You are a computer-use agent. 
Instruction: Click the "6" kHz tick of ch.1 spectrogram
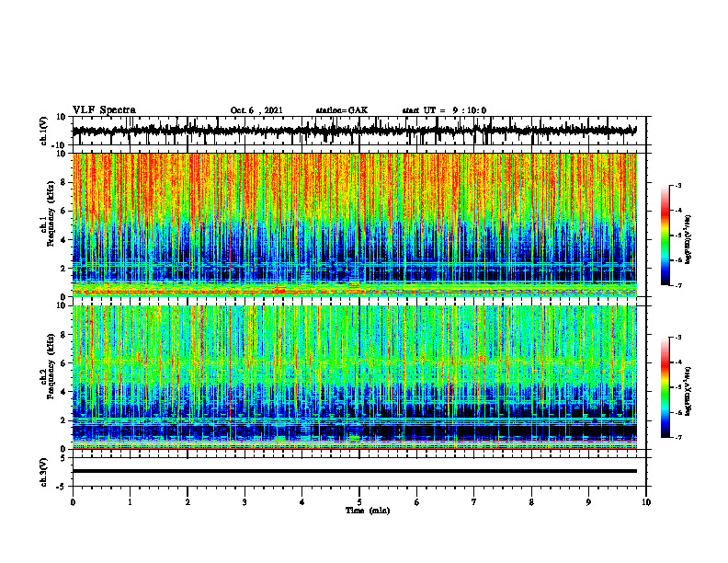coord(64,212)
